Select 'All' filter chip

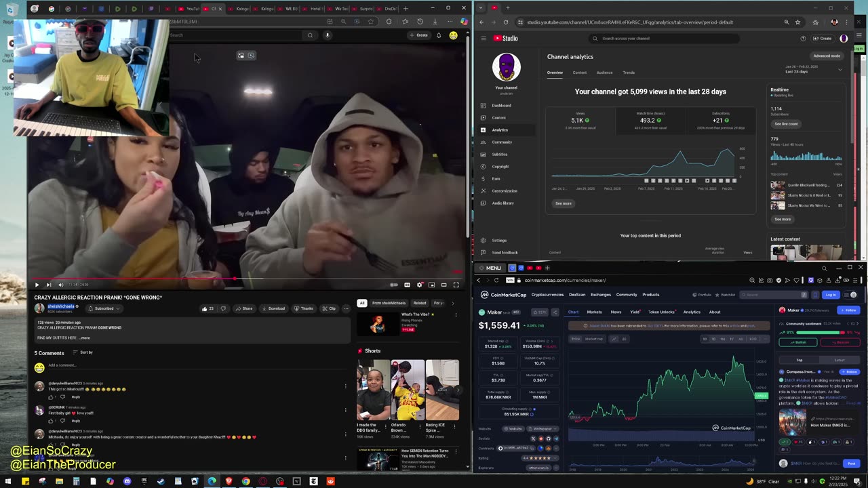[x=362, y=303]
